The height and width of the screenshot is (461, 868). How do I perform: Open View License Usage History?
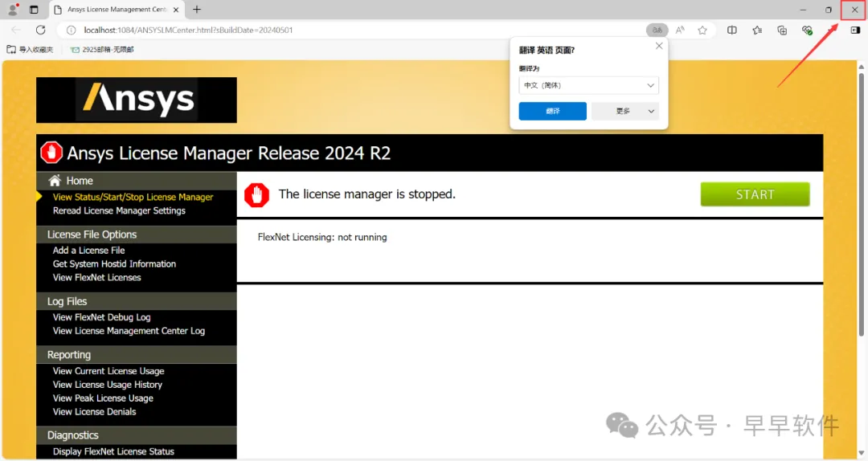[108, 385]
